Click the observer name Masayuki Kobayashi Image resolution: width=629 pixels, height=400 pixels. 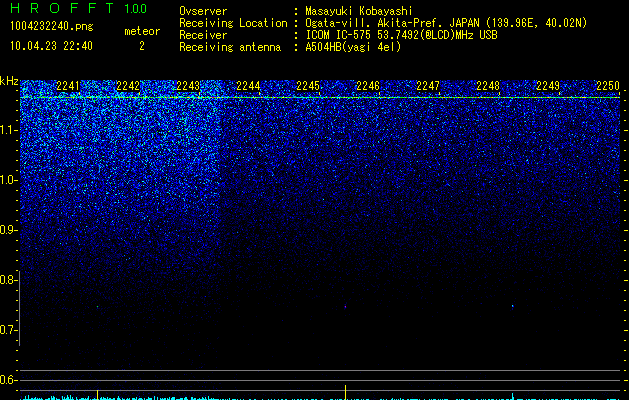(359, 11)
